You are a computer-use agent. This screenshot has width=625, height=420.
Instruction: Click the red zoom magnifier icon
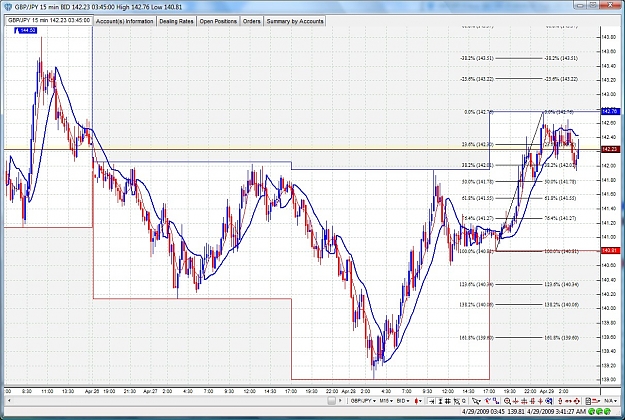[507, 401]
